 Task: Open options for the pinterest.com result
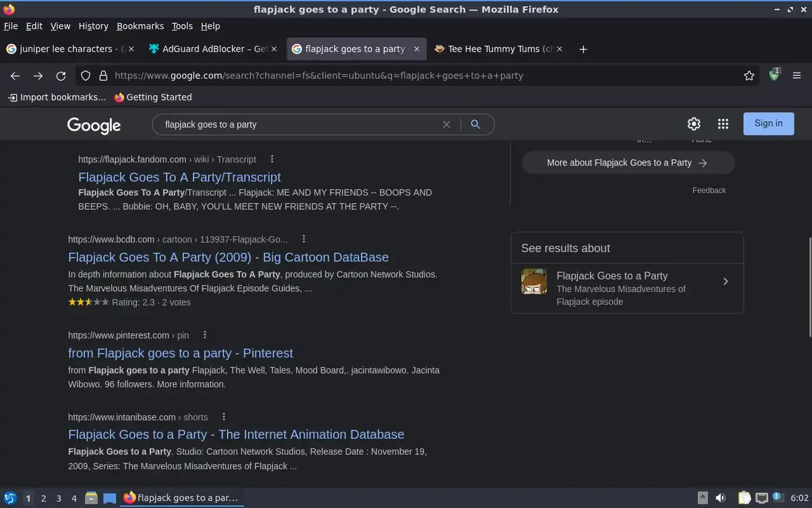click(204, 335)
